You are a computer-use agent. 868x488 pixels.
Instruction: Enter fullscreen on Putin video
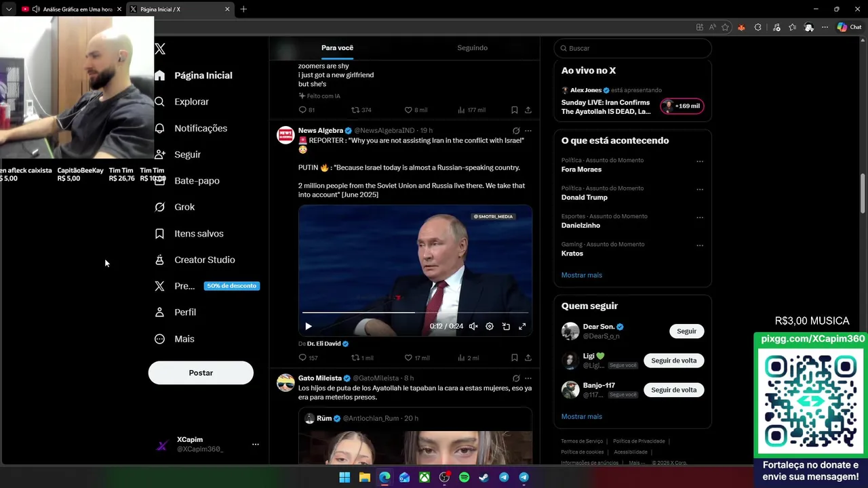tap(522, 326)
